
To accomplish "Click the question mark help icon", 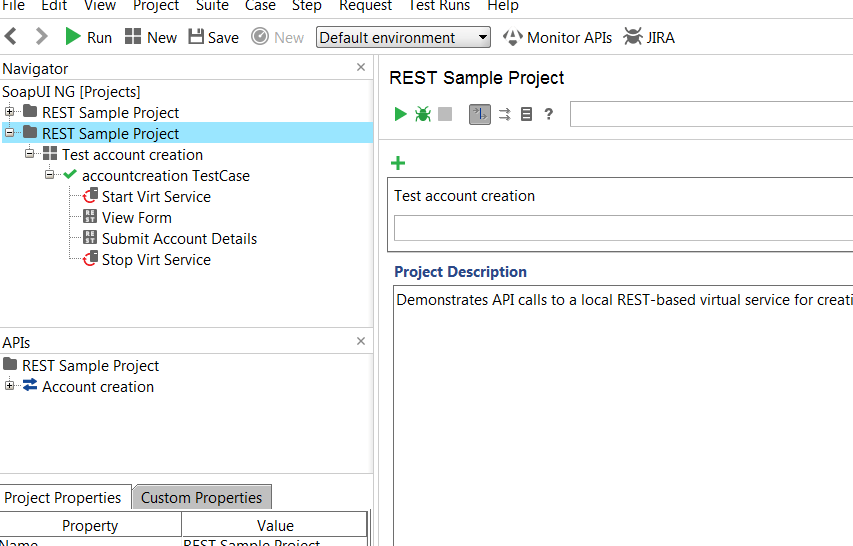I will (548, 114).
